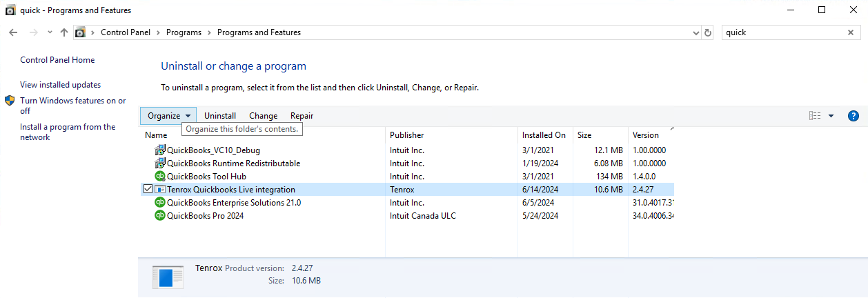868x298 pixels.
Task: Select the QuickBooks Pro 2024 row
Action: pos(407,216)
